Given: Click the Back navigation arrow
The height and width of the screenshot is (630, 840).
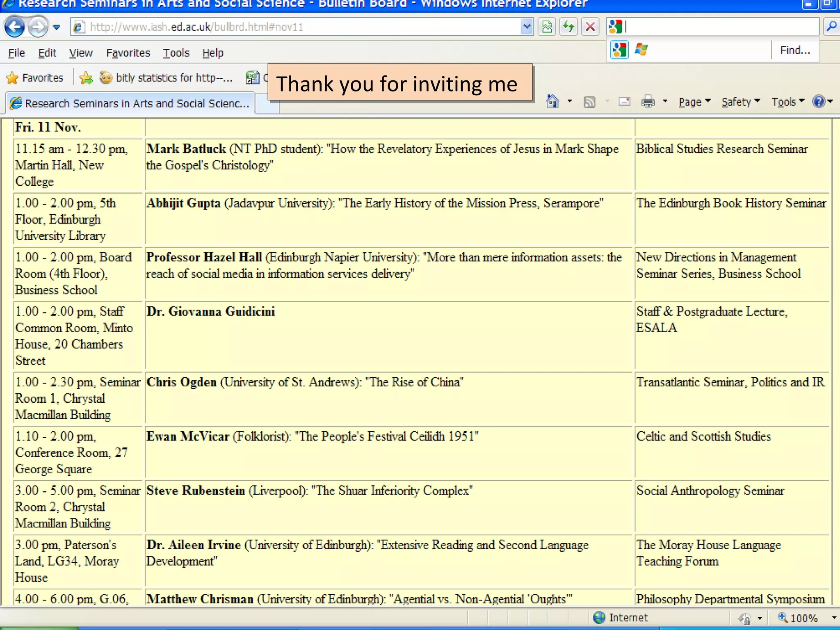Looking at the screenshot, I should tap(15, 27).
